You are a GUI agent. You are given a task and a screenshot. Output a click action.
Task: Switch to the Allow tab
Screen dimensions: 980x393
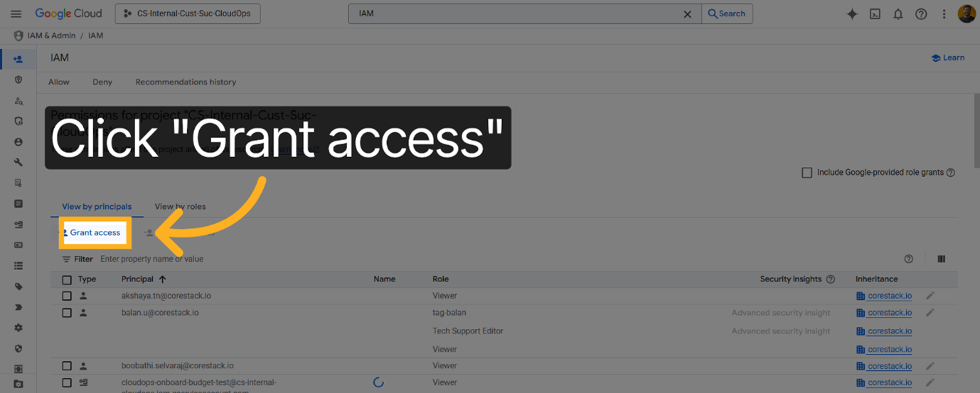(59, 82)
